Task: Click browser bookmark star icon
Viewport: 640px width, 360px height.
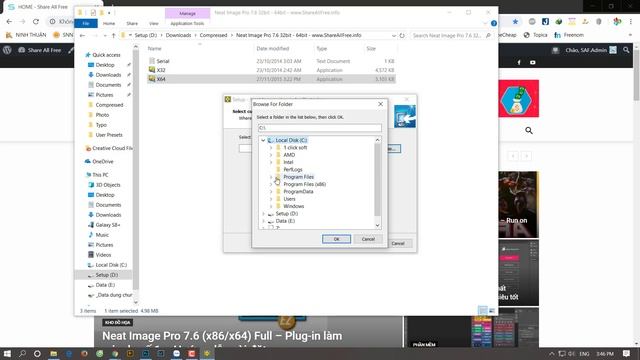Action: pos(515,22)
